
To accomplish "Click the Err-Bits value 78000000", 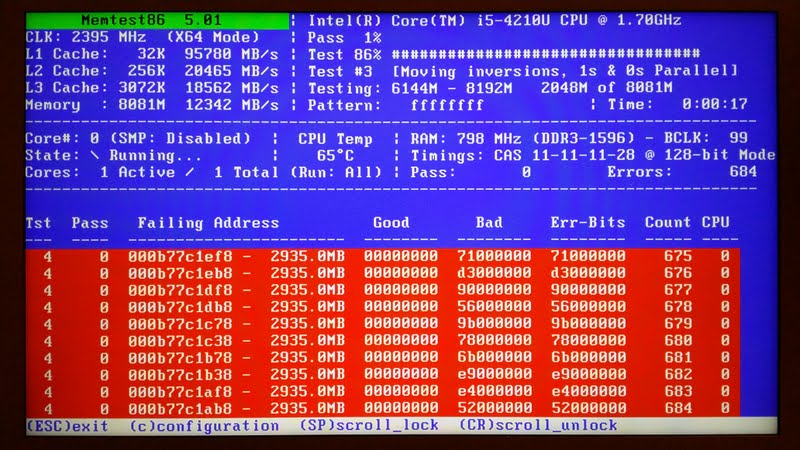I will [x=588, y=340].
